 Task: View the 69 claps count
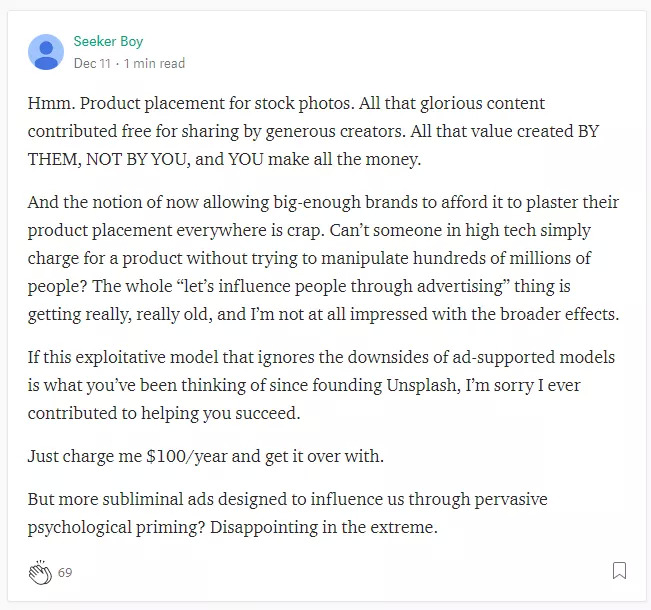(x=65, y=573)
